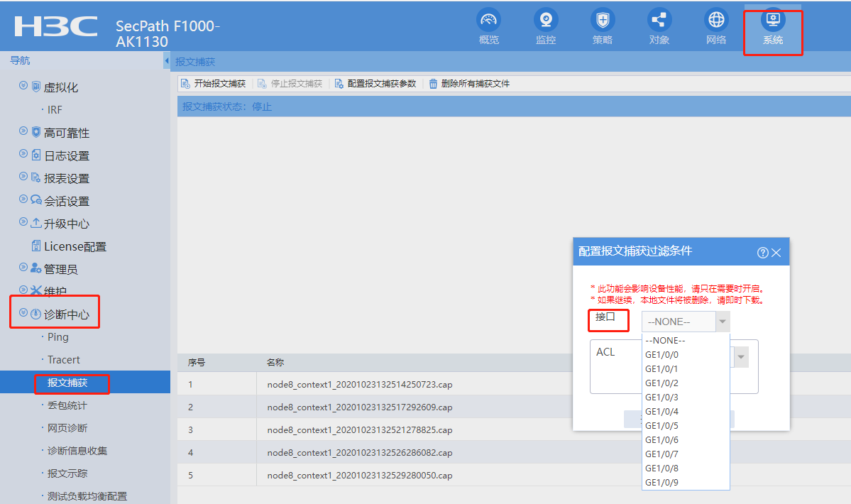Click the License配置 icon
This screenshot has width=851, height=504.
(x=35, y=246)
